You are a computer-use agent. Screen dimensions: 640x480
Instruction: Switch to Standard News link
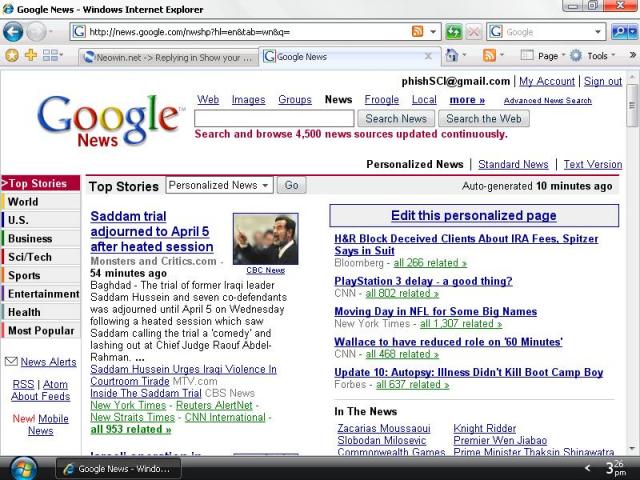(513, 164)
